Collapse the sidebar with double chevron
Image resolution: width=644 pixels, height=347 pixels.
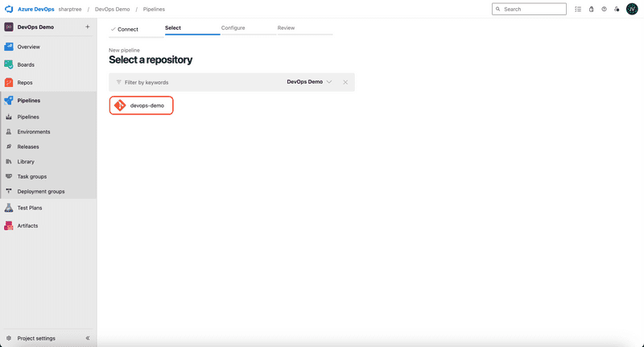pos(88,338)
